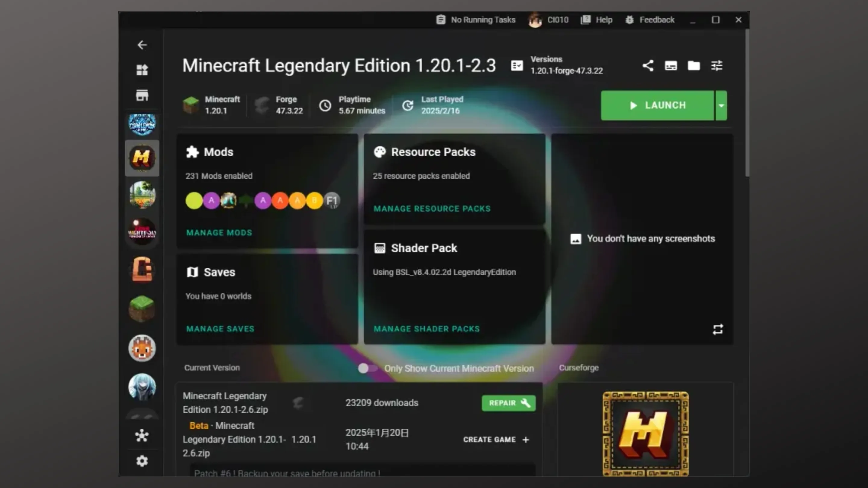The image size is (868, 488).
Task: Open the console log icon
Action: (x=671, y=65)
